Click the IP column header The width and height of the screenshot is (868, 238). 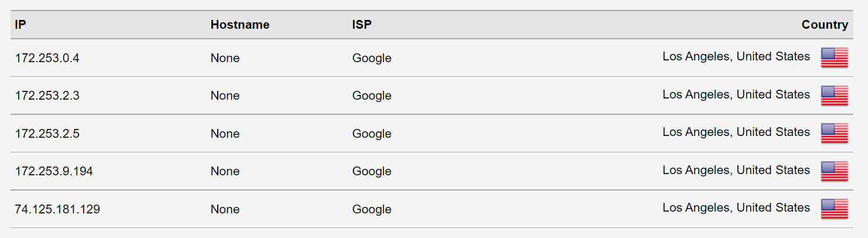pos(20,25)
